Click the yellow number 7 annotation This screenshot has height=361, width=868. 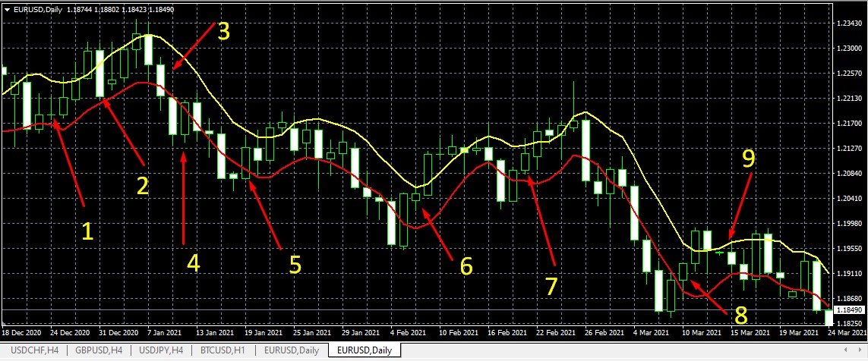tap(552, 286)
